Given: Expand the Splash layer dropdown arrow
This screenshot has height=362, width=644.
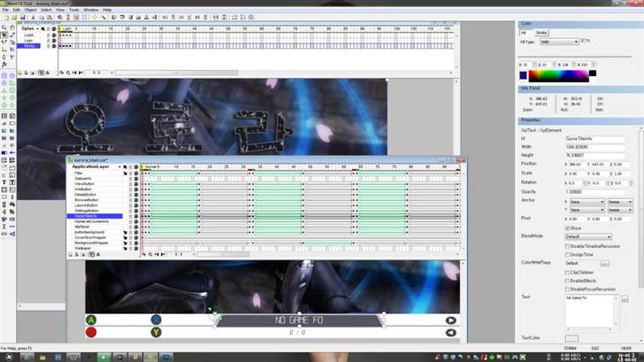Looking at the screenshot, I should [x=37, y=29].
